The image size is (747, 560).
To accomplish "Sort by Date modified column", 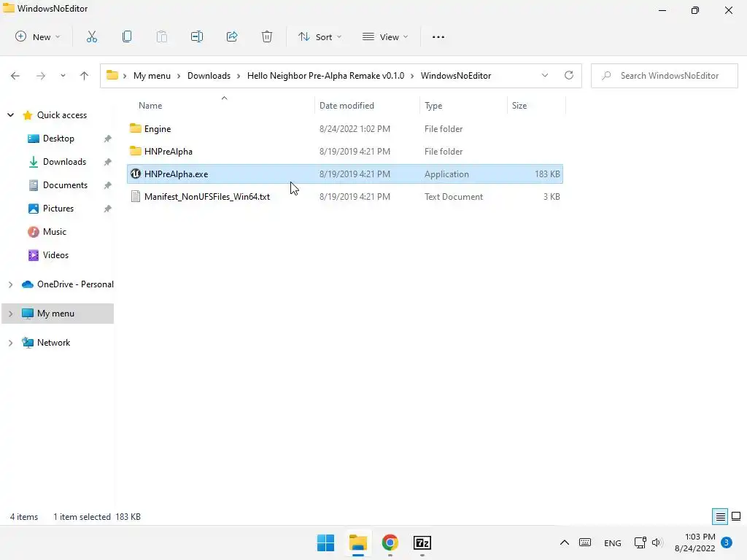I will click(x=347, y=105).
